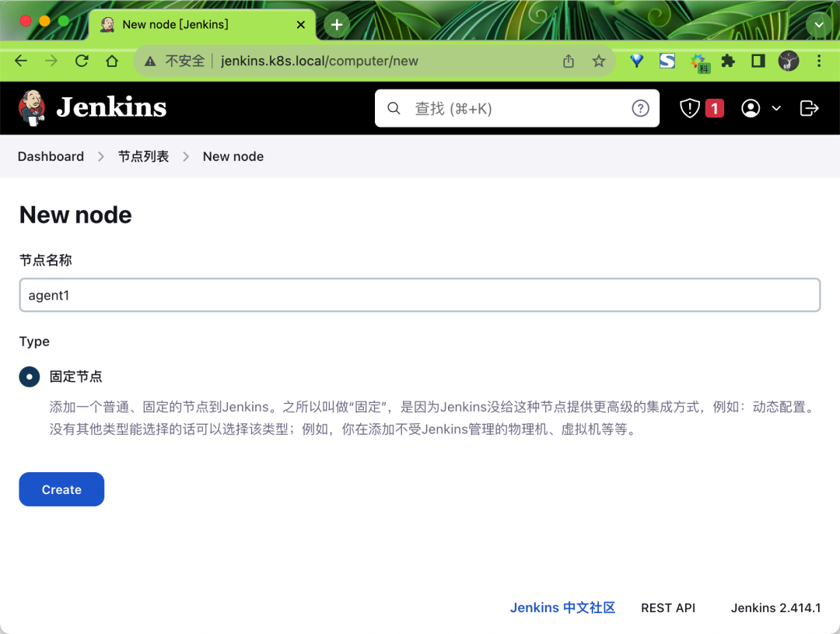Open the S extension icon

(x=667, y=61)
